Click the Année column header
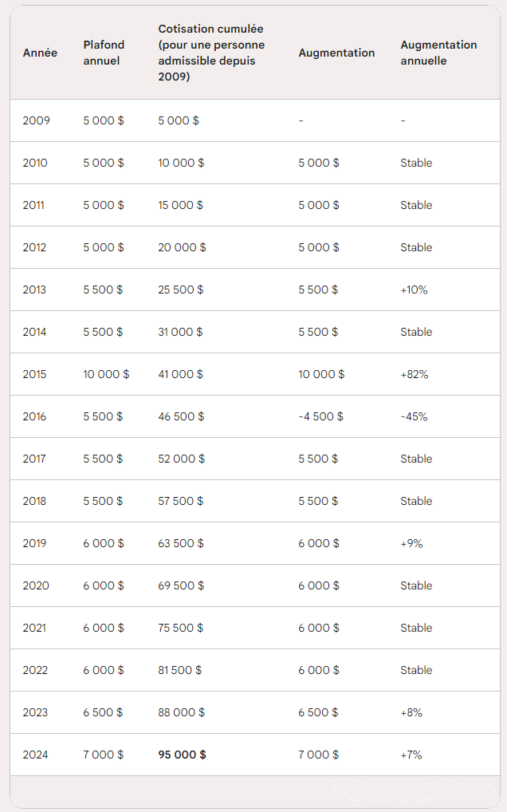 [40, 53]
